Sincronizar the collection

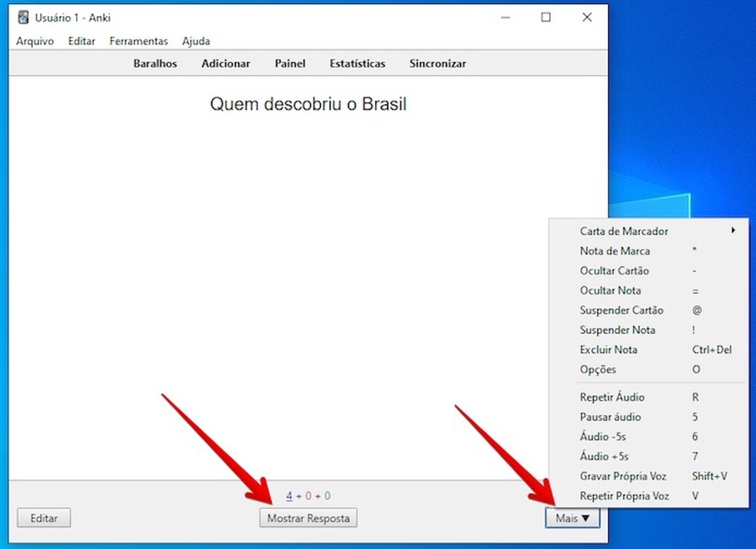coord(437,64)
